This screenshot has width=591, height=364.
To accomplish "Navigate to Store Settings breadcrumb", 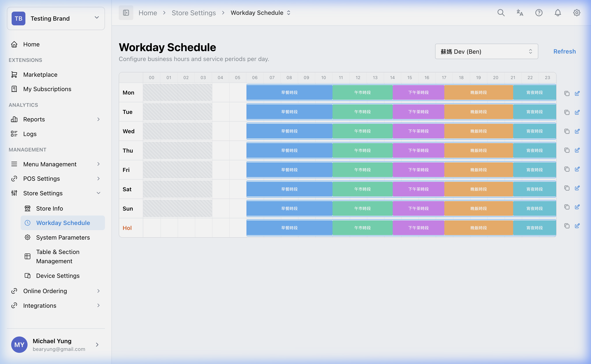I will coord(194,12).
